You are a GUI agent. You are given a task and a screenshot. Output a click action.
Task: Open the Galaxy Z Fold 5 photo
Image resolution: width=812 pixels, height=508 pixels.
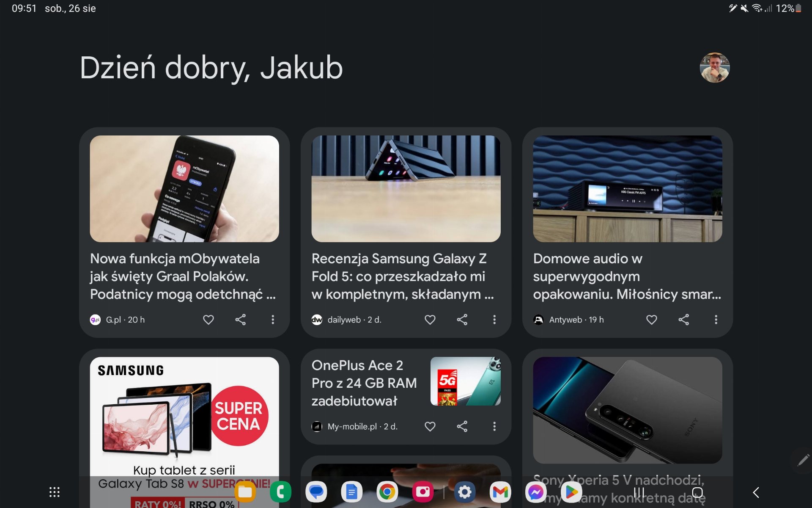(x=406, y=189)
